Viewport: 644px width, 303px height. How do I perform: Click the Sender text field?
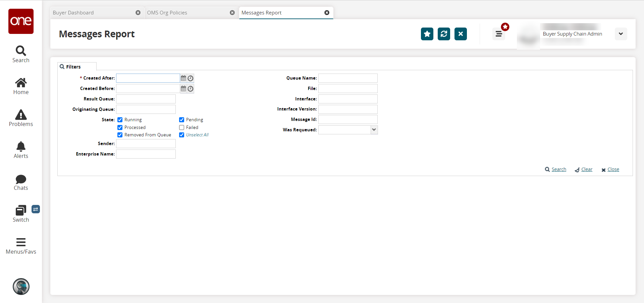tap(146, 144)
